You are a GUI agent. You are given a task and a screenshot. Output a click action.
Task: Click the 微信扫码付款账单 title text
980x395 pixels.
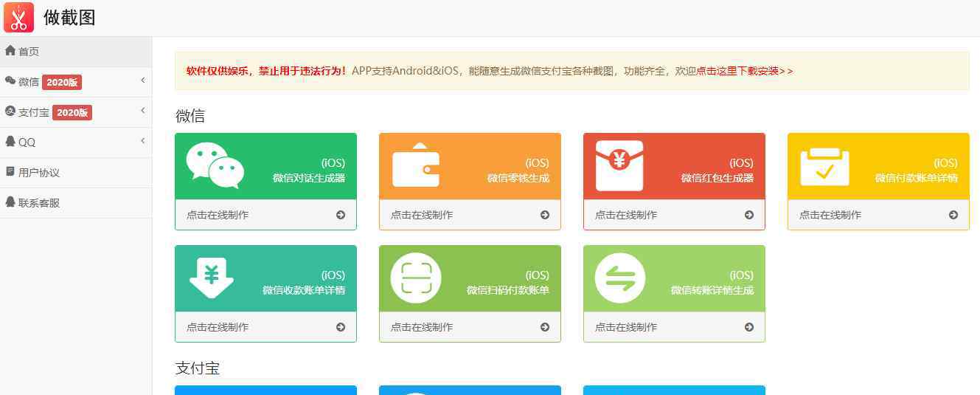tap(508, 290)
